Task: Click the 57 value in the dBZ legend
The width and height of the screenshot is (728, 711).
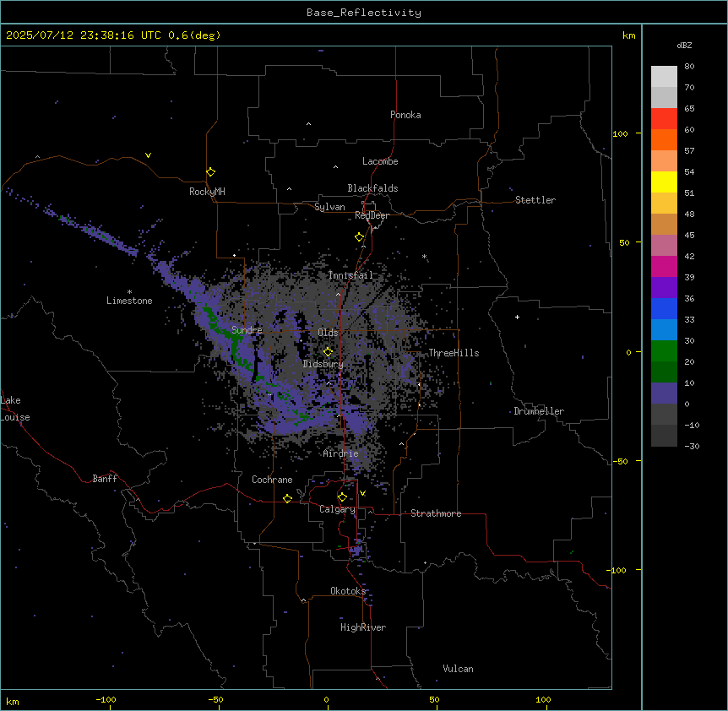Action: pyautogui.click(x=689, y=151)
